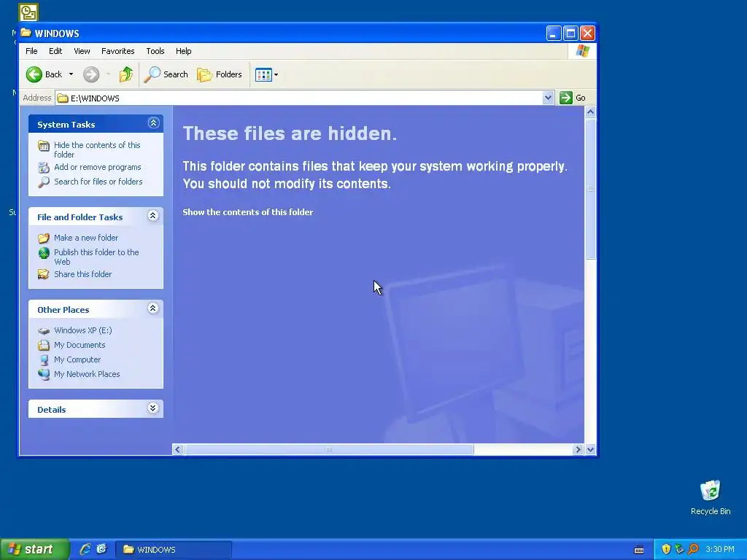The image size is (747, 560).
Task: Click vertical scrollbar up arrow
Action: pyautogui.click(x=590, y=112)
